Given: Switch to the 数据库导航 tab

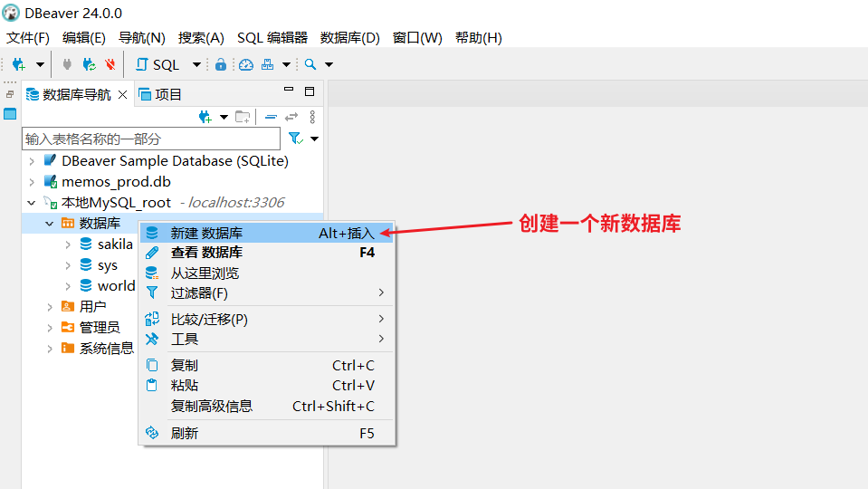Looking at the screenshot, I should 69,95.
